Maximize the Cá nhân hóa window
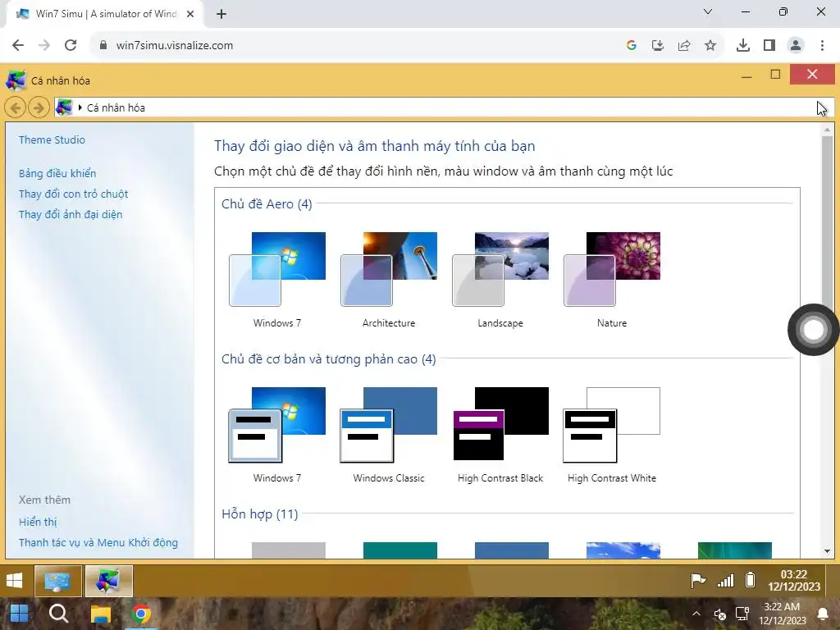This screenshot has width=840, height=630. (775, 75)
